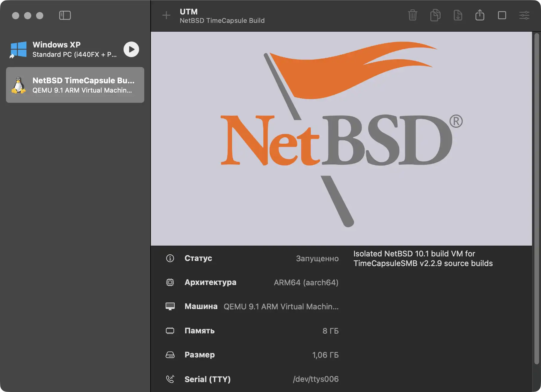Viewport: 541px width, 392px height.
Task: Click the Serial (TTY) label
Action: coord(208,379)
